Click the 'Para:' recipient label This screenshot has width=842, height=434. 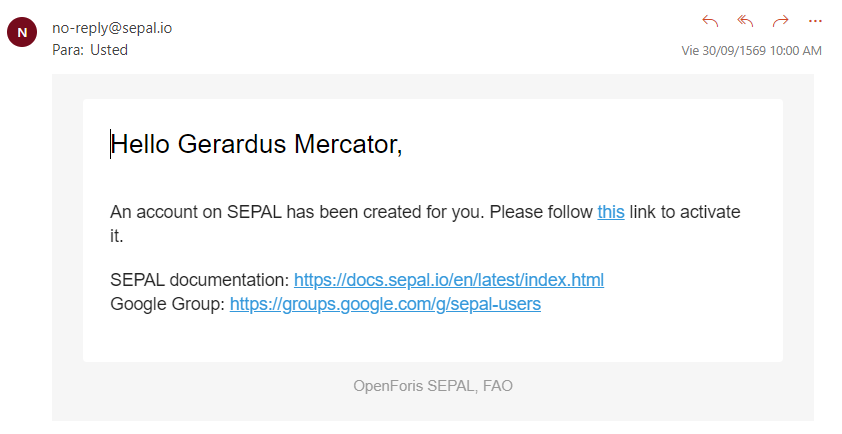click(69, 49)
